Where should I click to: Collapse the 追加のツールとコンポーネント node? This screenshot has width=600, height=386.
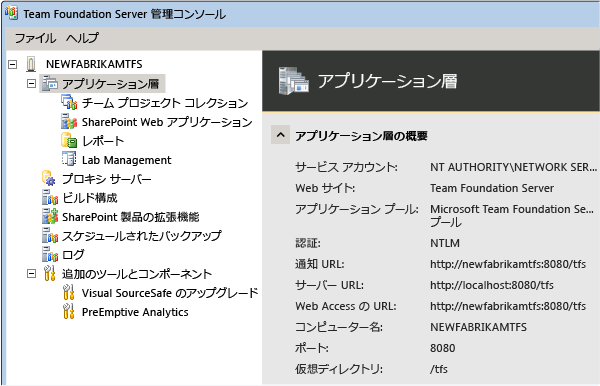click(31, 274)
